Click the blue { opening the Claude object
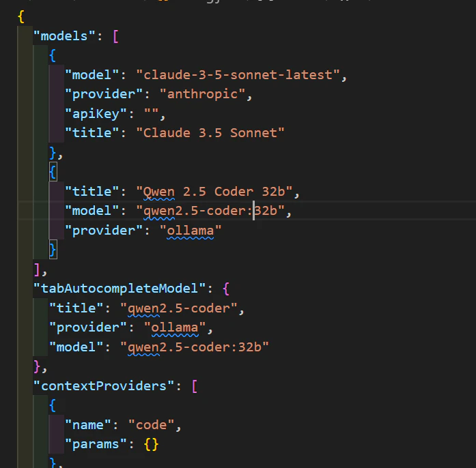The height and width of the screenshot is (468, 476). point(53,56)
